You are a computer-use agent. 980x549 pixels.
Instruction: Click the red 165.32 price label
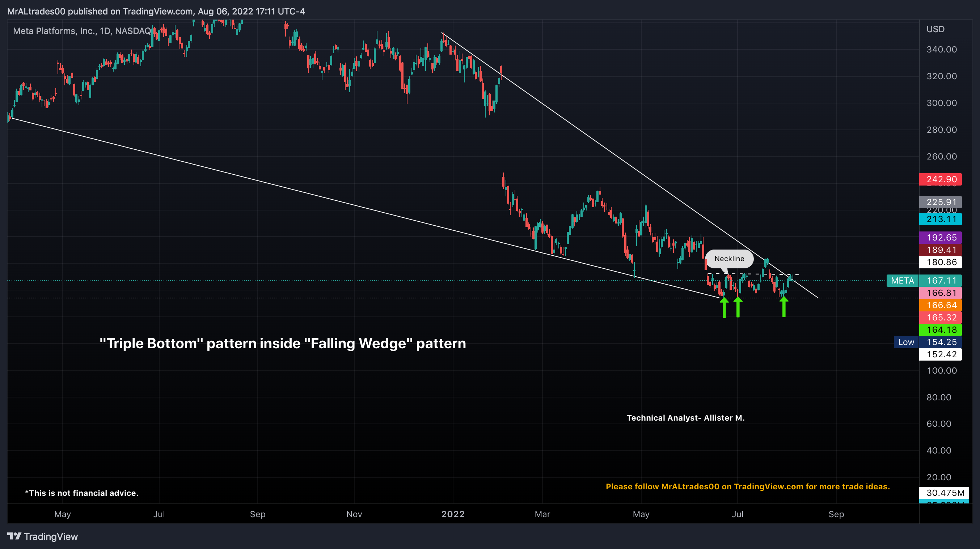(x=941, y=318)
